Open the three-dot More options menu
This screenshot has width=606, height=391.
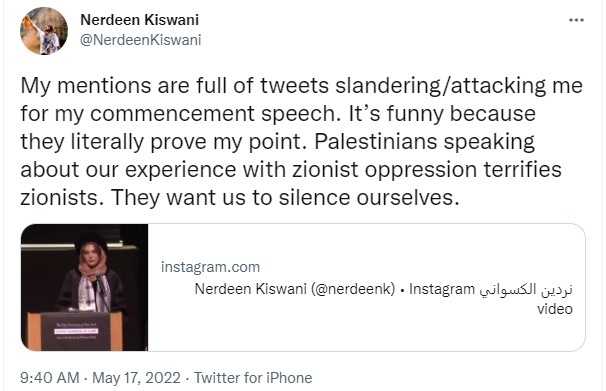pyautogui.click(x=576, y=20)
